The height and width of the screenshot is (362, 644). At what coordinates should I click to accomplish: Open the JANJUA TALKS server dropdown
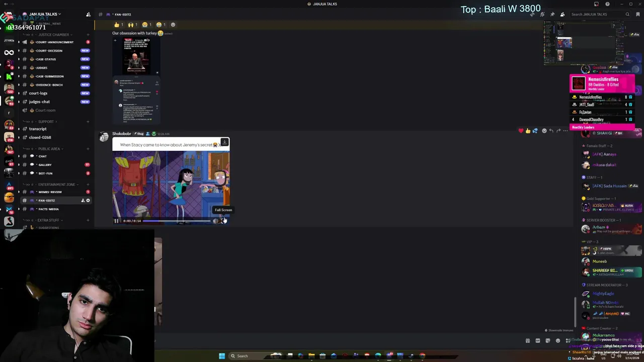tap(45, 14)
